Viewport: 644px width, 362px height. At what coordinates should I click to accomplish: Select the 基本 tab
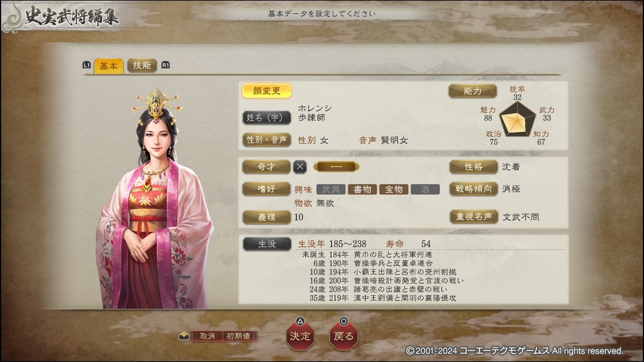(109, 65)
